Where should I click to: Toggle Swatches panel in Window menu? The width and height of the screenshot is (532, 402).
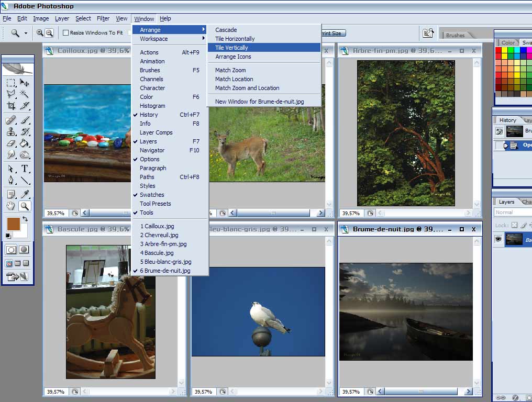(x=170, y=195)
